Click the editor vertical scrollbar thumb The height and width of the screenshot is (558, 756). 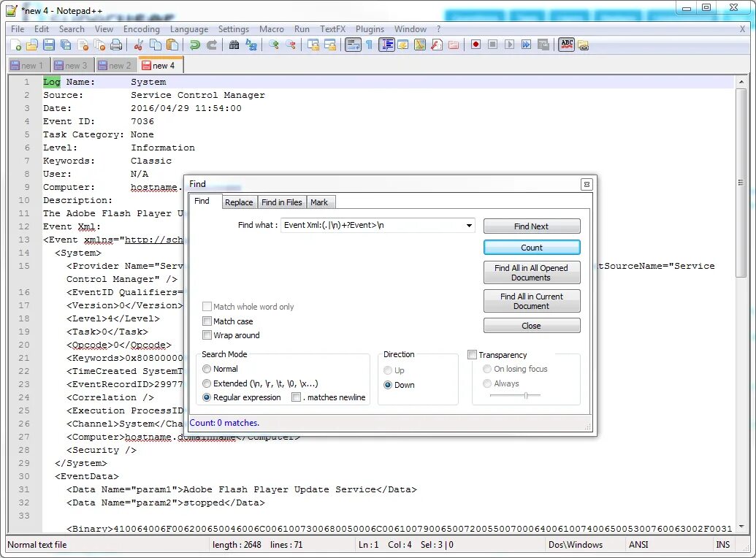point(741,183)
